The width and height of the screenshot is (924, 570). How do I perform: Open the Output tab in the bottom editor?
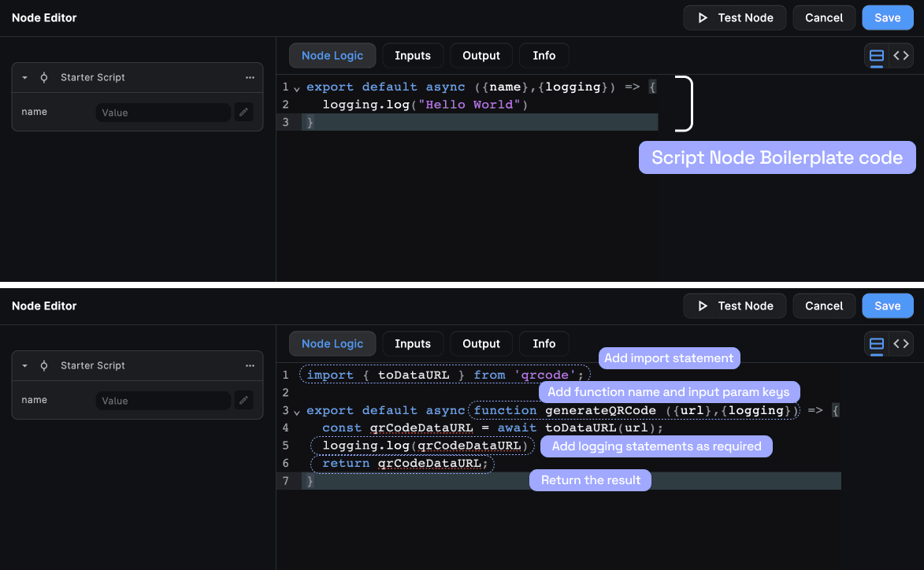481,343
